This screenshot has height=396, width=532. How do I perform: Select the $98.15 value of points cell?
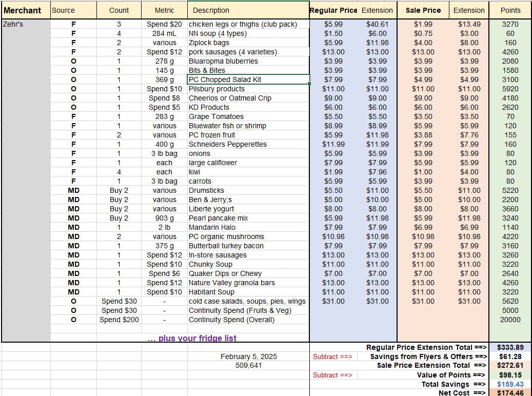click(x=510, y=375)
